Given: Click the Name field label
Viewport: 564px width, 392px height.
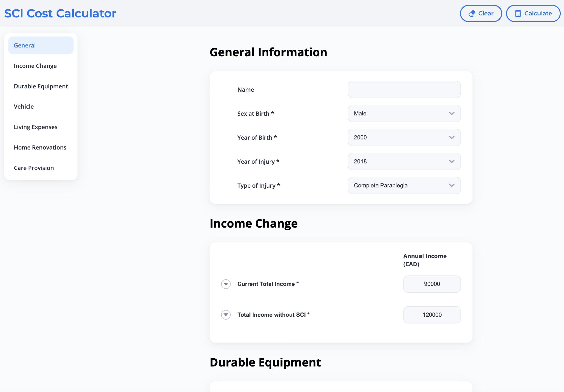Looking at the screenshot, I should [246, 89].
